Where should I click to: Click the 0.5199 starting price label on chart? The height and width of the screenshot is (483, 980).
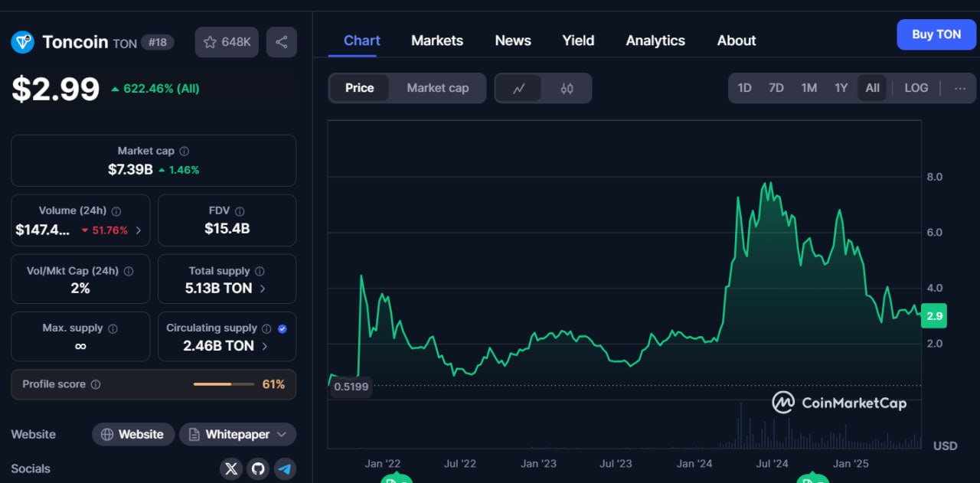coord(351,387)
